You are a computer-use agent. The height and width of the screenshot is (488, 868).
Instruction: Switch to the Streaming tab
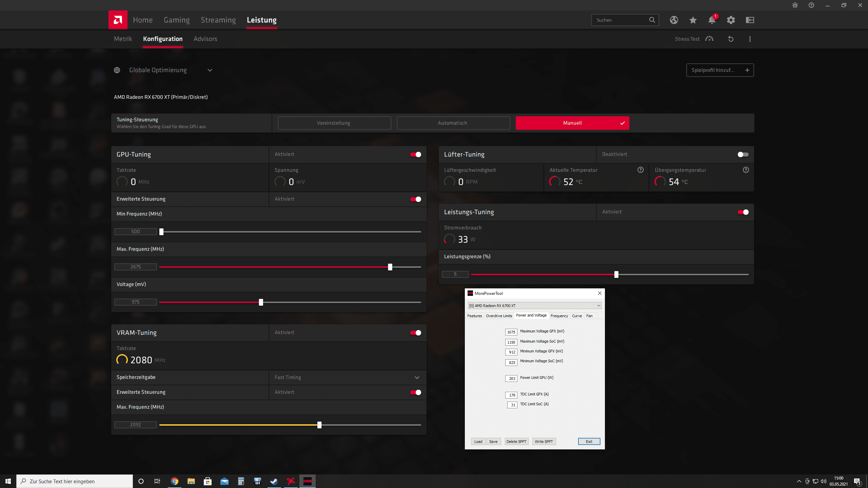tap(218, 20)
